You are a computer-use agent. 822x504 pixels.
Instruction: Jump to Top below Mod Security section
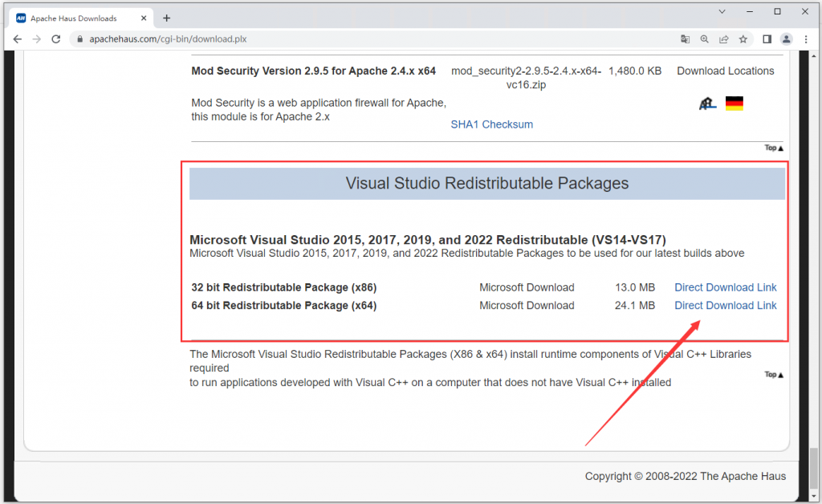[774, 148]
